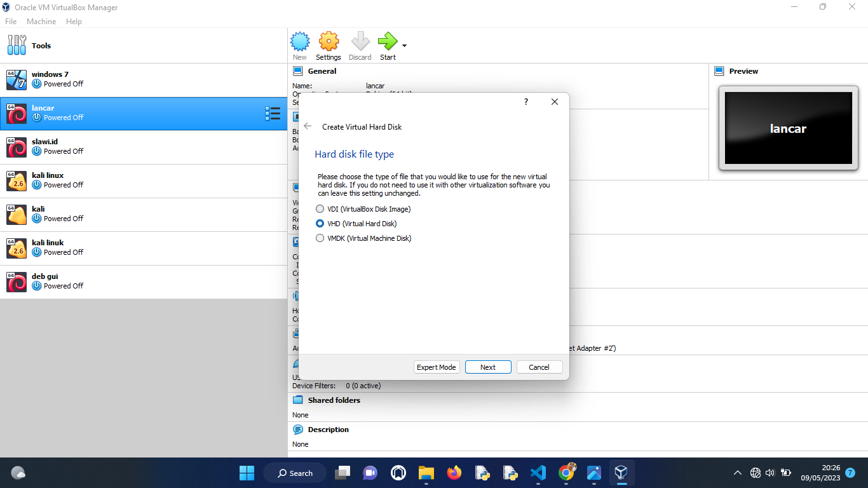Screen dimensions: 868x488
Task: Click the Discard toolbar icon
Action: coord(360,42)
